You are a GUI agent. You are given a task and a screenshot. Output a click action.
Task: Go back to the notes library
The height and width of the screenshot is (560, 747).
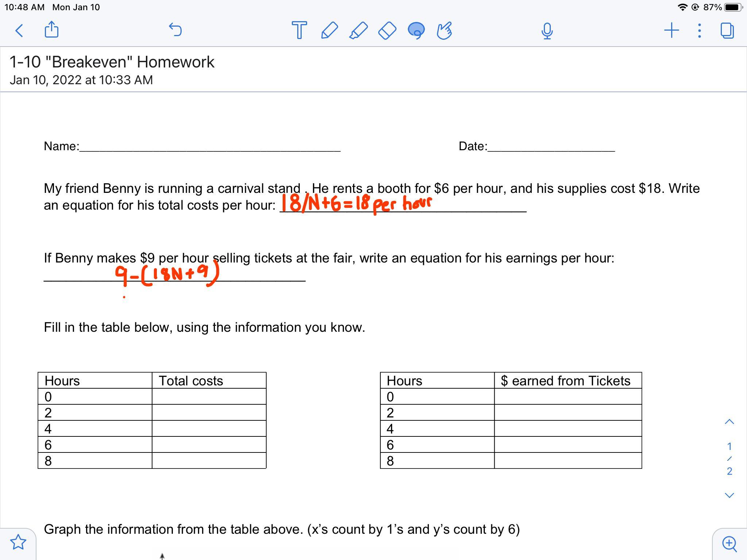20,31
